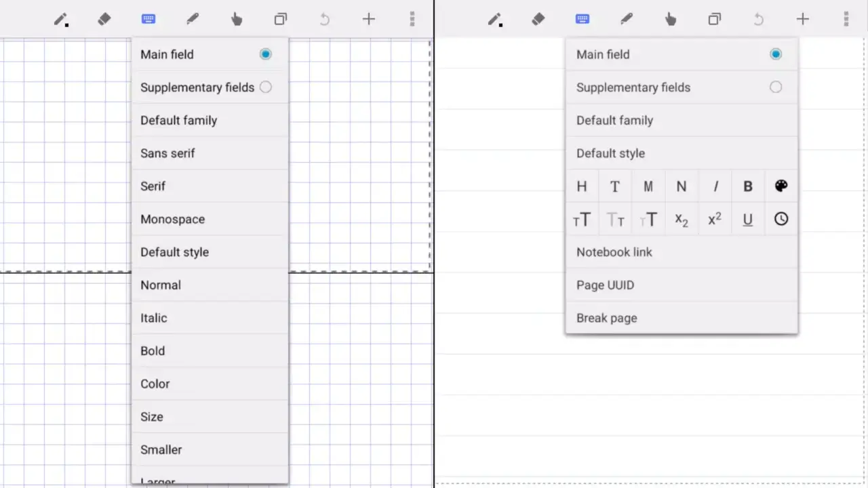Screen dimensions: 868x488
Task: Select Break page from the menu
Action: pyautogui.click(x=606, y=318)
